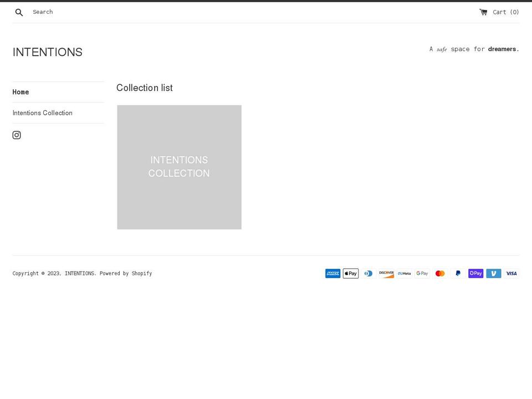Open the Instagram icon in sidebar
Viewport: 532px width, 399px height.
(17, 135)
